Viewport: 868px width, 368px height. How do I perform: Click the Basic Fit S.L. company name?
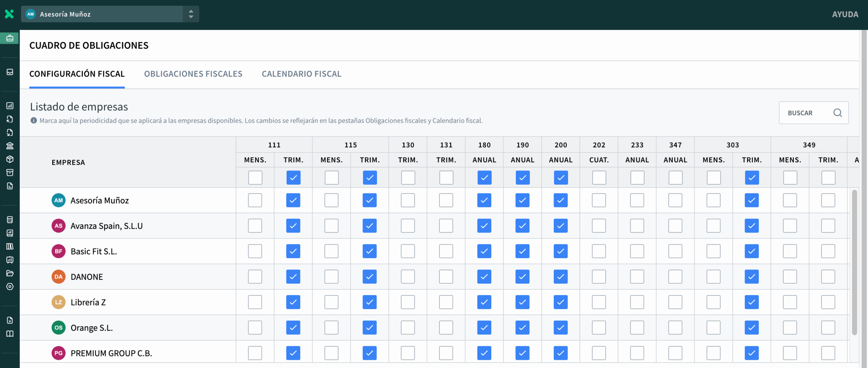pyautogui.click(x=94, y=251)
